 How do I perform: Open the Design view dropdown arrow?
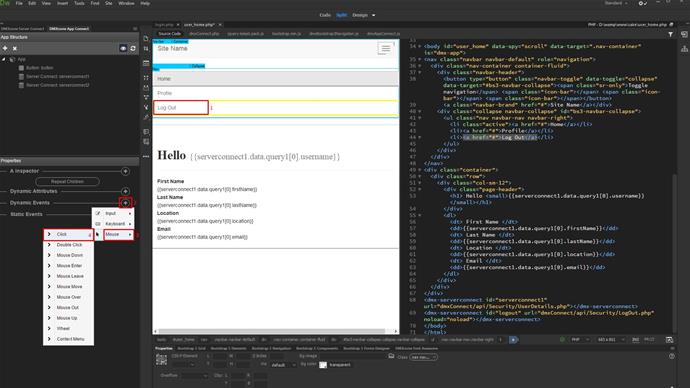coord(374,15)
